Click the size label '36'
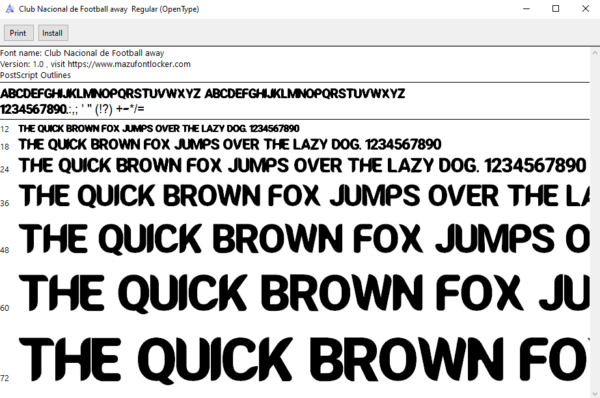Screen dimensions: 600x398 click(x=5, y=203)
